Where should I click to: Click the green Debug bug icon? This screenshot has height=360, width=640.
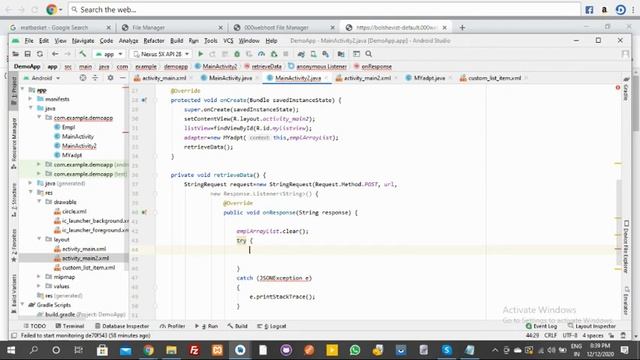click(237, 54)
